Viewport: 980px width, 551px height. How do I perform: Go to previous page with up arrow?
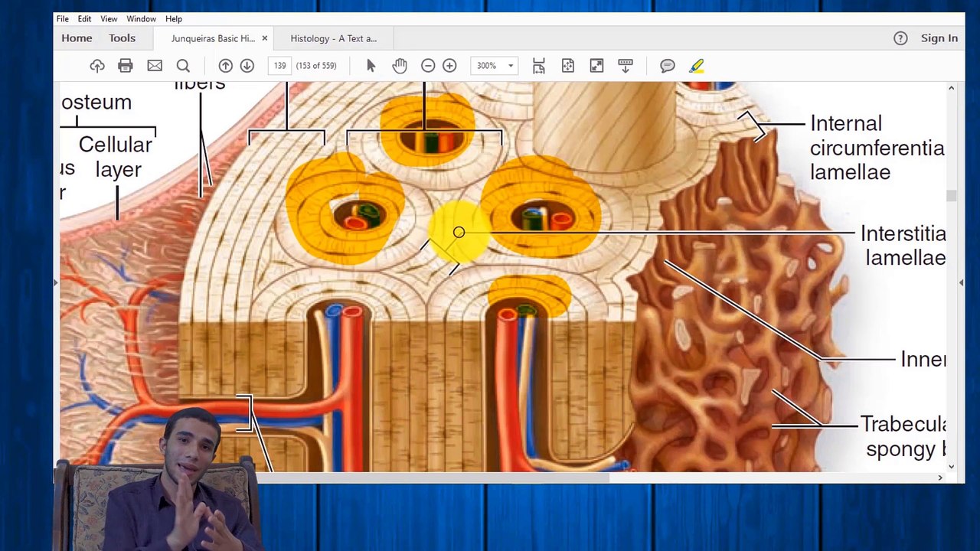click(x=226, y=66)
